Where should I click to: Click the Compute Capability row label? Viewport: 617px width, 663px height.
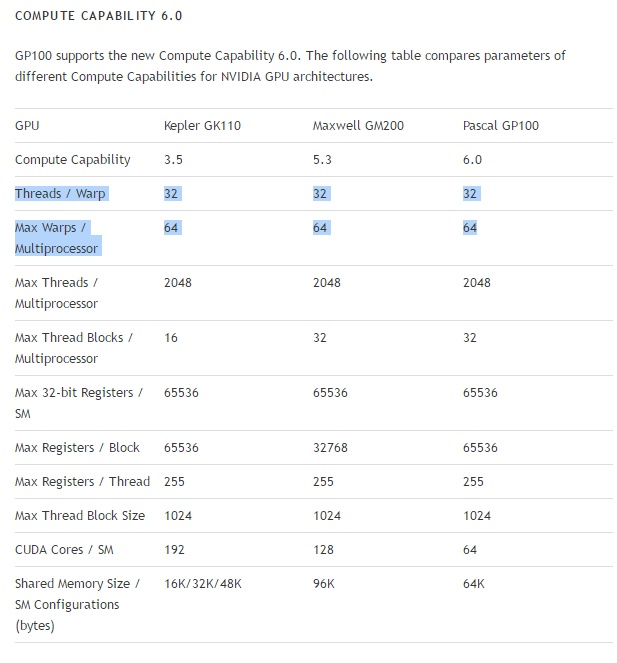coord(73,160)
